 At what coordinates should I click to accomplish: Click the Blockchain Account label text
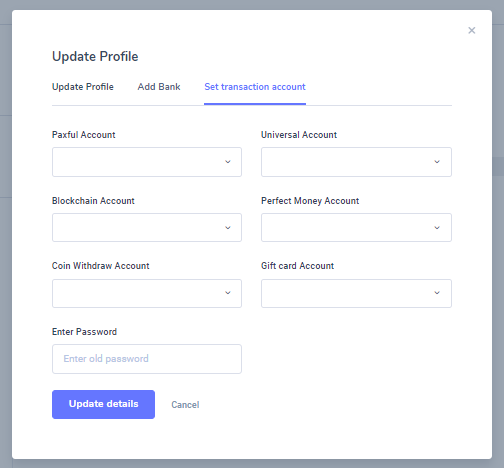click(x=93, y=201)
